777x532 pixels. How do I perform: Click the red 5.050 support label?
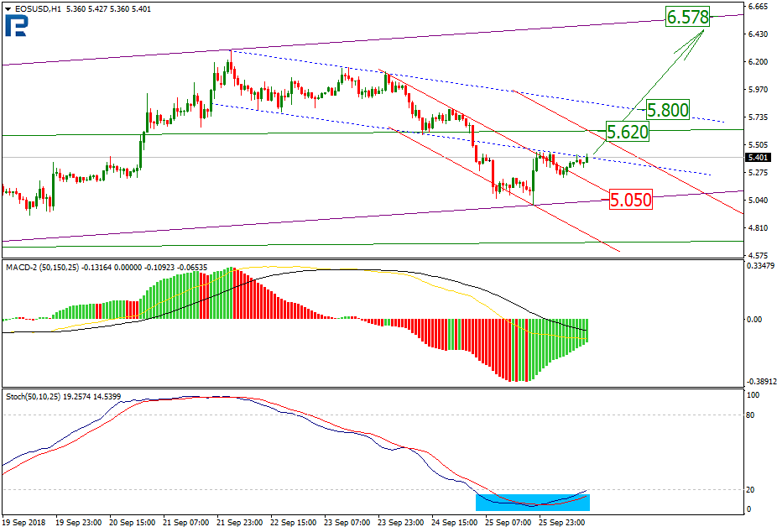pos(630,200)
